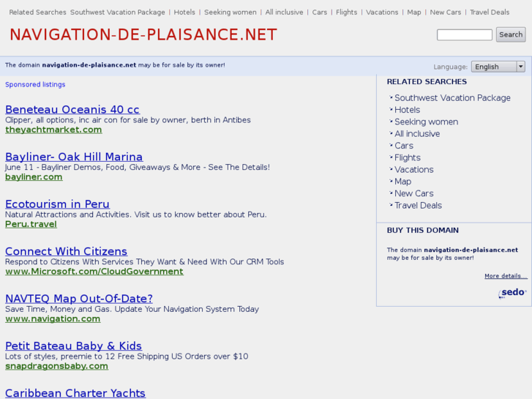The image size is (532, 399).
Task: Open Southwest Vacation Package in the sidebar
Action: pos(452,98)
